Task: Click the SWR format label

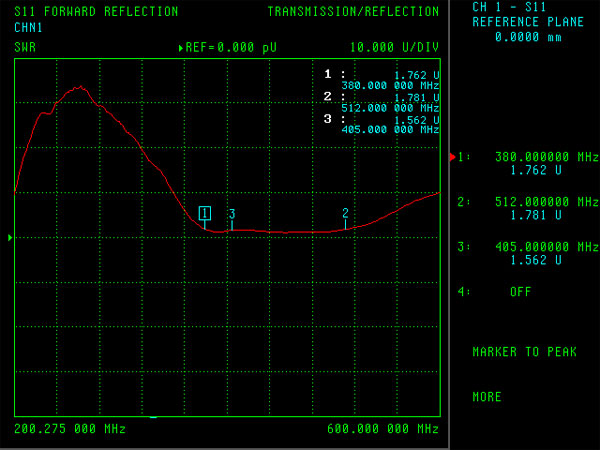Action: [x=25, y=47]
